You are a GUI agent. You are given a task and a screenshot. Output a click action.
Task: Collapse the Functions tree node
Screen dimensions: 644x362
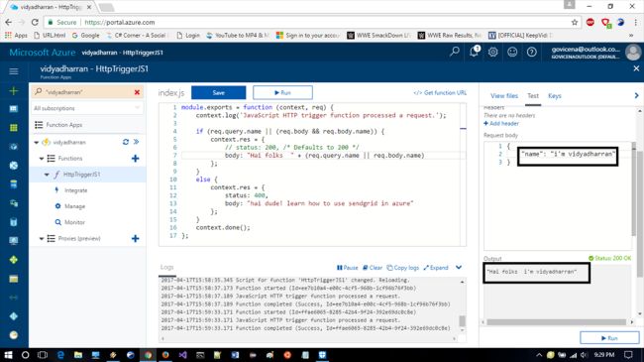tap(42, 159)
